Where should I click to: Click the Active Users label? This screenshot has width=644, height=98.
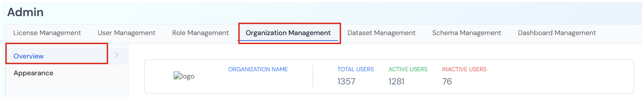(x=408, y=69)
